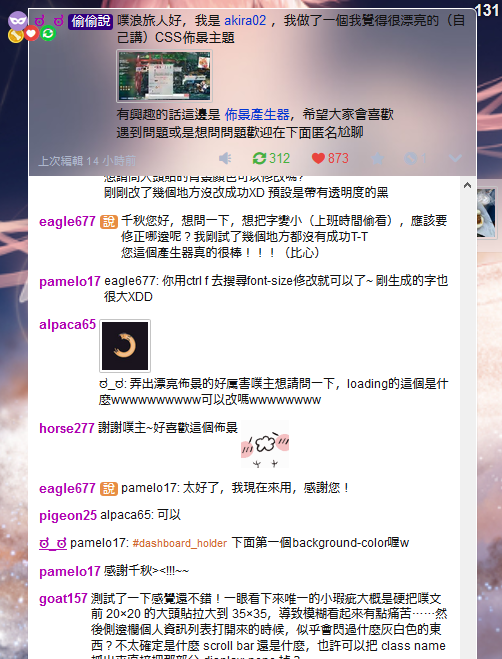Click the red heart badge under the avatar
Image resolution: width=502 pixels, height=659 pixels.
click(32, 33)
